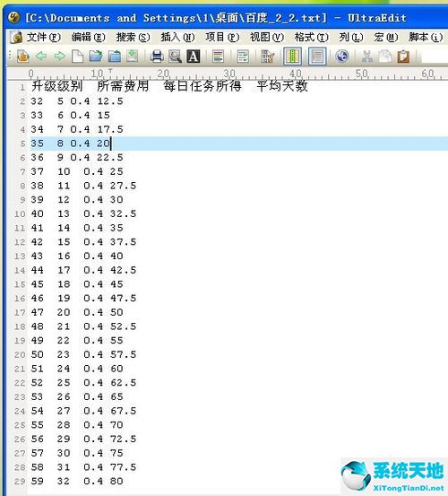This screenshot has width=448, height=496.
Task: Open the 搜索(S) menu
Action: [133, 38]
